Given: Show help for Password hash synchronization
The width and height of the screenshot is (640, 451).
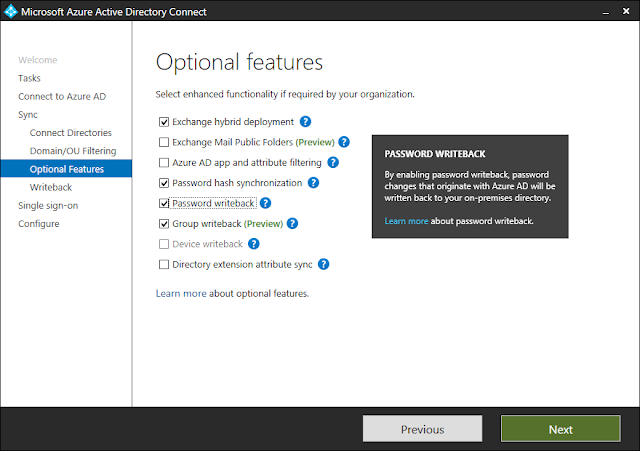Looking at the screenshot, I should coord(313,183).
